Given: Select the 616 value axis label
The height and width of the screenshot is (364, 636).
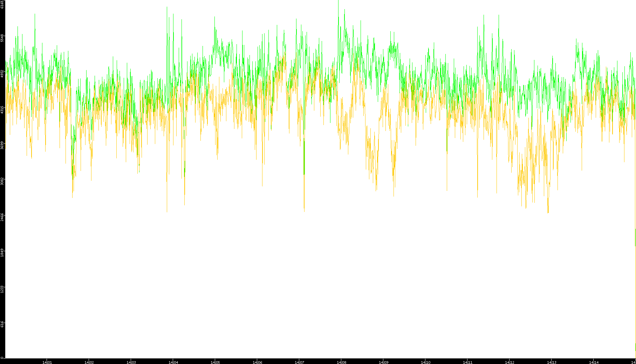Looking at the screenshot, I should [x=2, y=325].
